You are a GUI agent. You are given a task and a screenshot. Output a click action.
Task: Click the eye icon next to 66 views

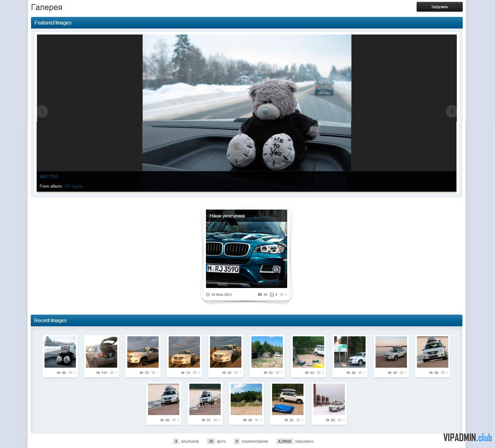[431, 373]
